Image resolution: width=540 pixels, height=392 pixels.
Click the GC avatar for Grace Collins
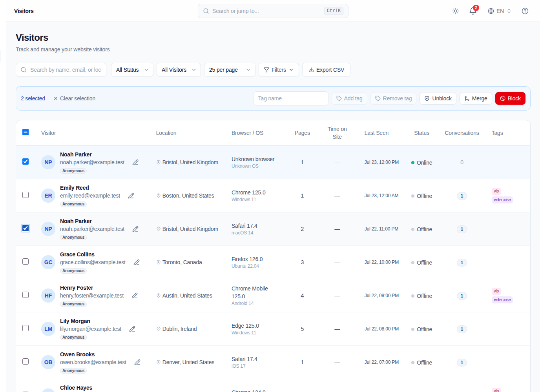coord(48,262)
